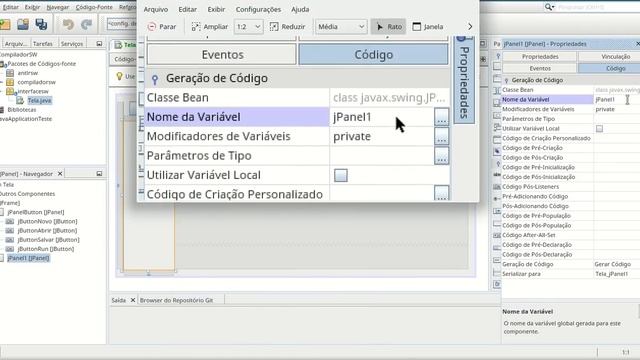Select Pacotes de Códigos-fonte tree node
640x360 pixels.
point(42,64)
